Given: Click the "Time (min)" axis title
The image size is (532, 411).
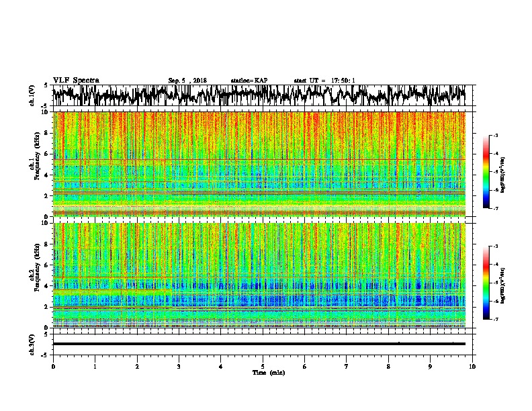Looking at the screenshot, I should click(x=269, y=373).
